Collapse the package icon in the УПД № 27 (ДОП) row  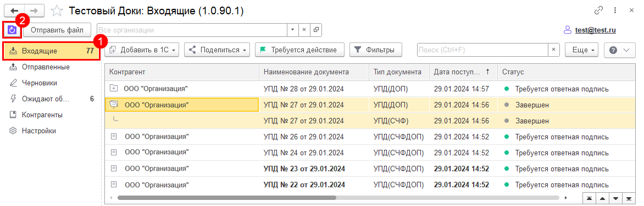pos(114,105)
